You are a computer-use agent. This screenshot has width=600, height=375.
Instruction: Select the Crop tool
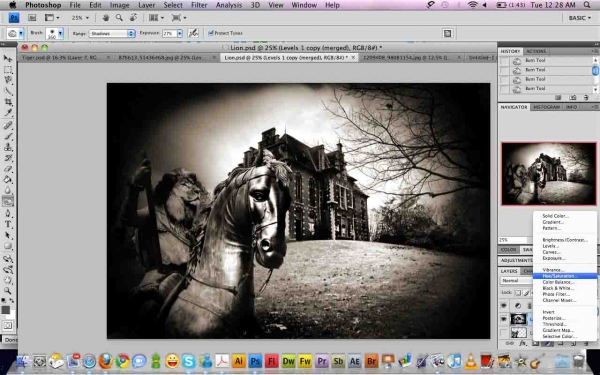(x=8, y=102)
